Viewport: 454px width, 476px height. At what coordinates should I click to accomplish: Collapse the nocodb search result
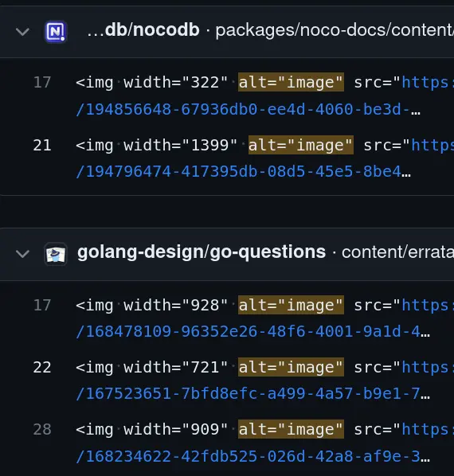22,31
